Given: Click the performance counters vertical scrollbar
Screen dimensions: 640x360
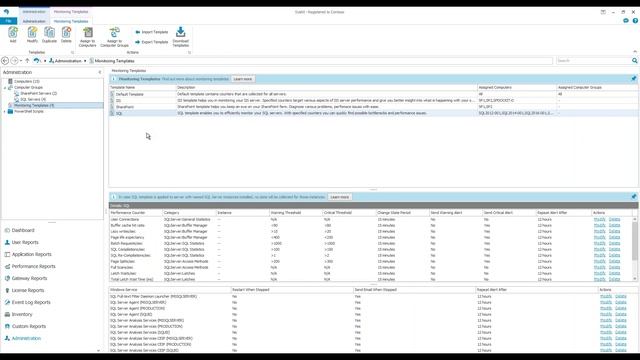Looking at the screenshot, I should [635, 241].
